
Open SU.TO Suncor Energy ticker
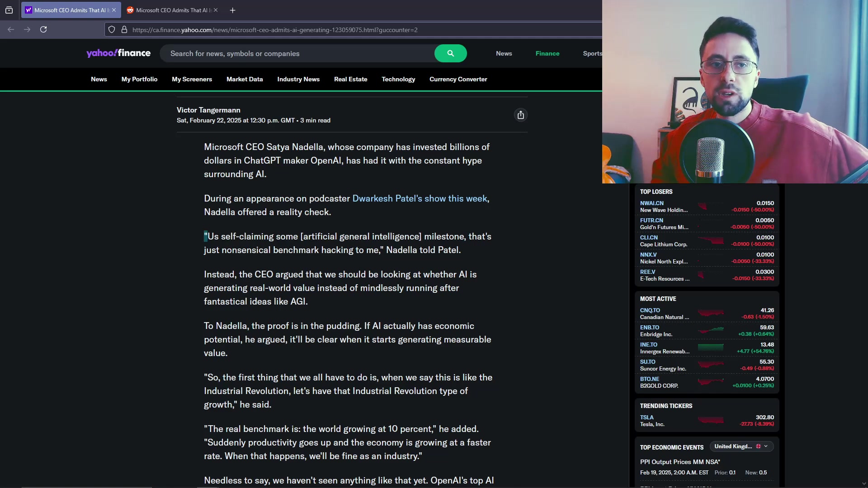647,362
